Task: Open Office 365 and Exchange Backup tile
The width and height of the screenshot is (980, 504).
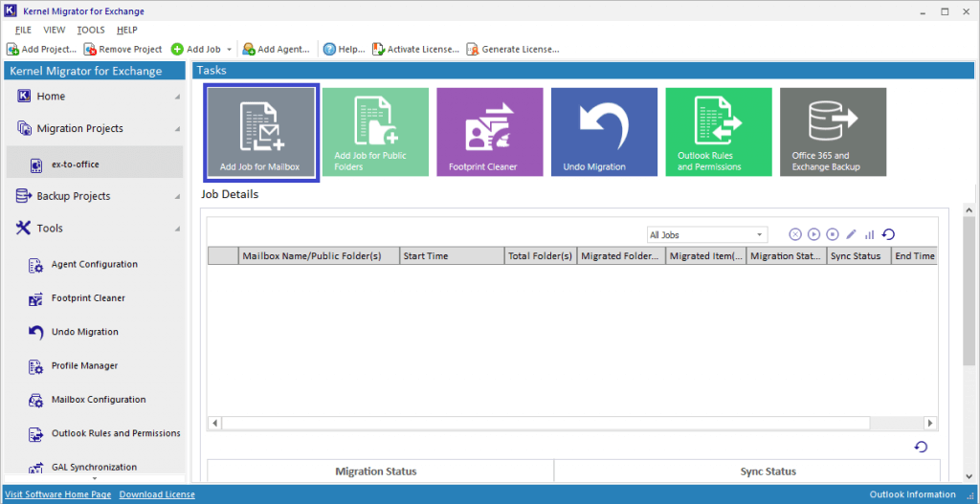Action: tap(834, 132)
